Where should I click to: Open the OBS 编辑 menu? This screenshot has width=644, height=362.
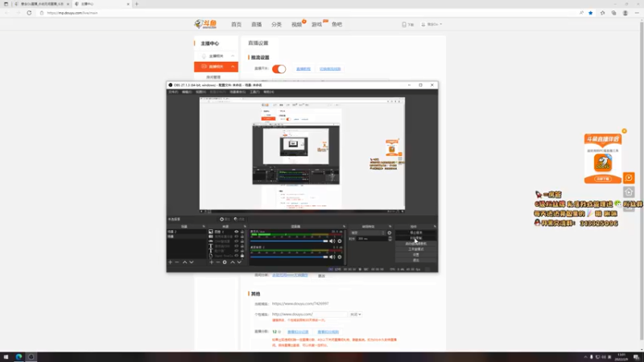[187, 92]
